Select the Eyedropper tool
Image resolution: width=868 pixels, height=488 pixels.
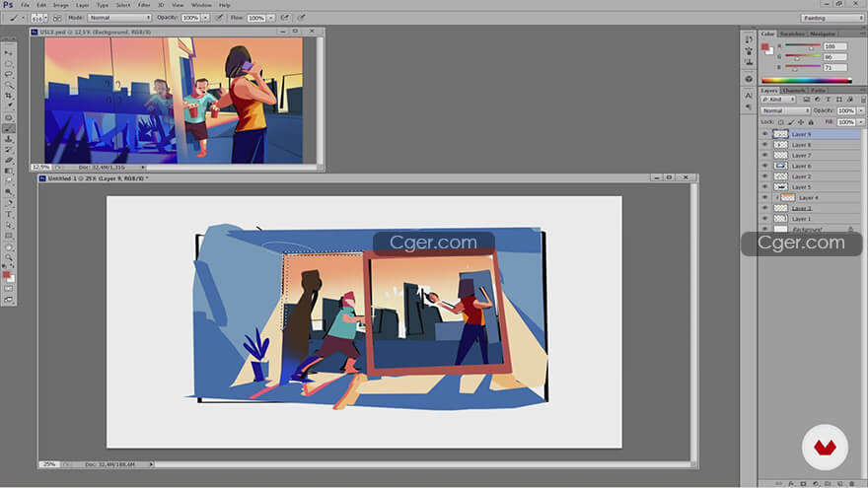click(x=8, y=105)
